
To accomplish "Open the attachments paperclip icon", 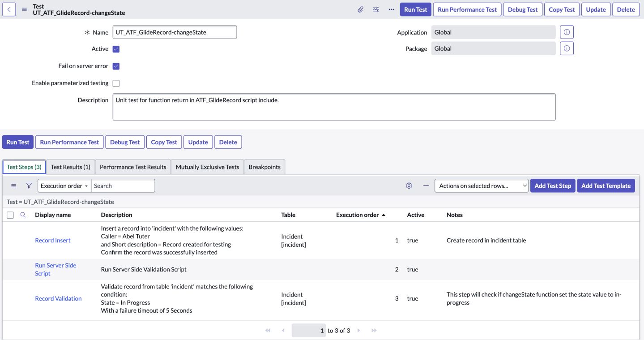I will click(x=361, y=9).
